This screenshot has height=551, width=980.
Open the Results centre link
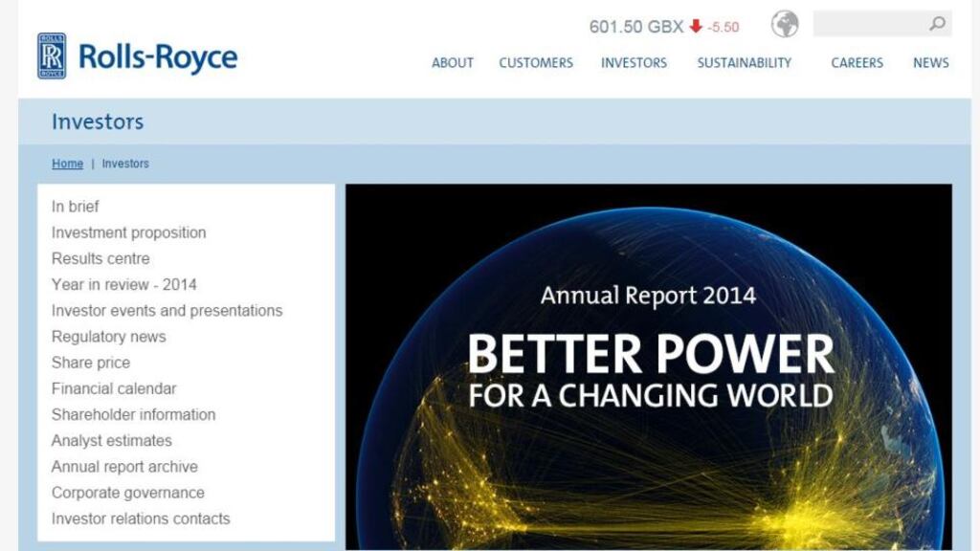pyautogui.click(x=100, y=258)
